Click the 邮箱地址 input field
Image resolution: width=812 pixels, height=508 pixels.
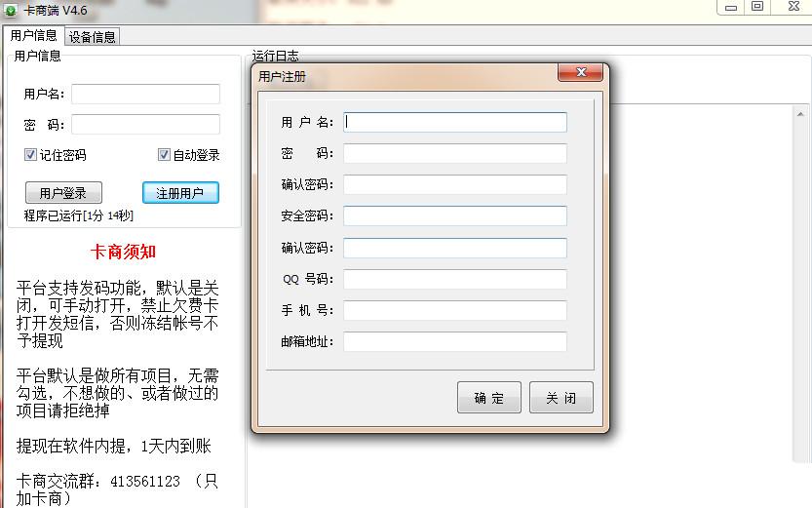click(x=454, y=342)
